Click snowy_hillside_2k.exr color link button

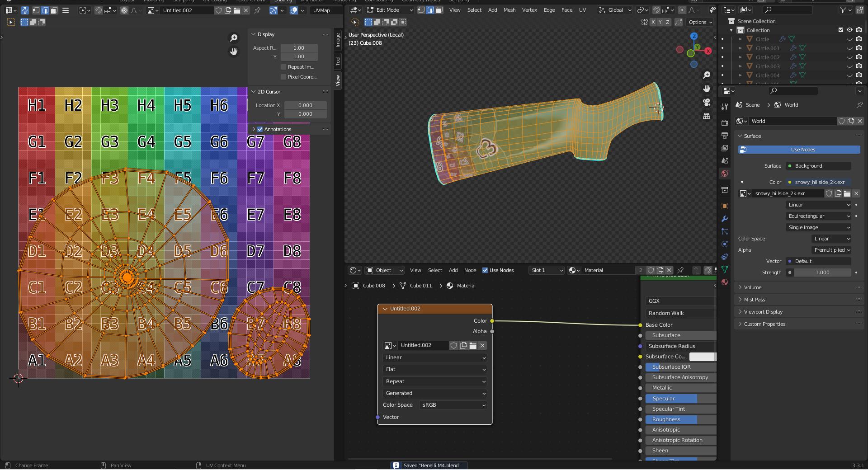[818, 182]
